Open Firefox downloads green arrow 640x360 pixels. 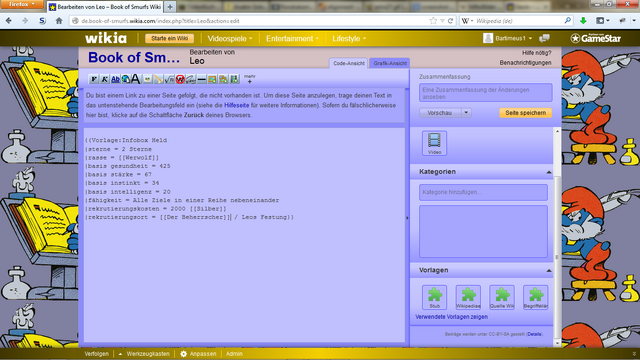point(583,21)
